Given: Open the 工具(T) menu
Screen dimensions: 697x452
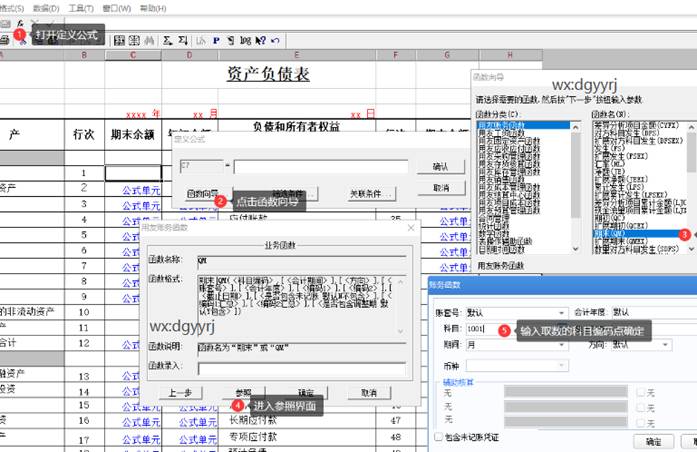Looking at the screenshot, I should tap(81, 8).
